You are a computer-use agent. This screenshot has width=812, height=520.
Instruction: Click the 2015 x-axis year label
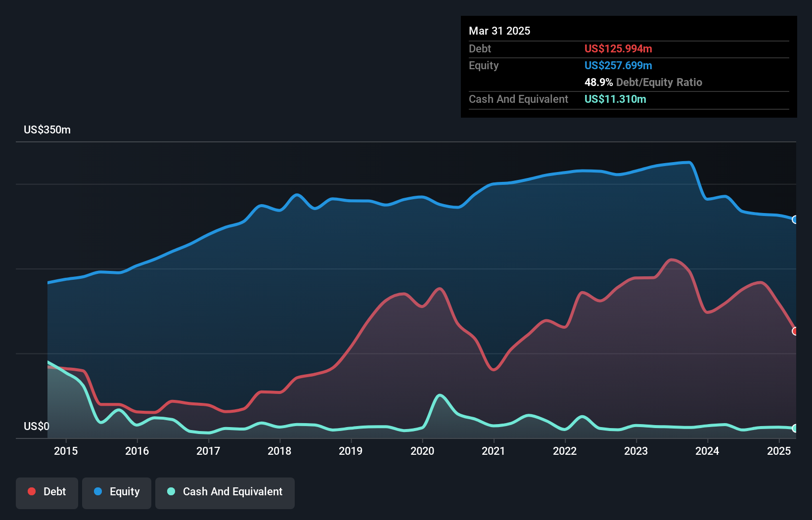[66, 451]
